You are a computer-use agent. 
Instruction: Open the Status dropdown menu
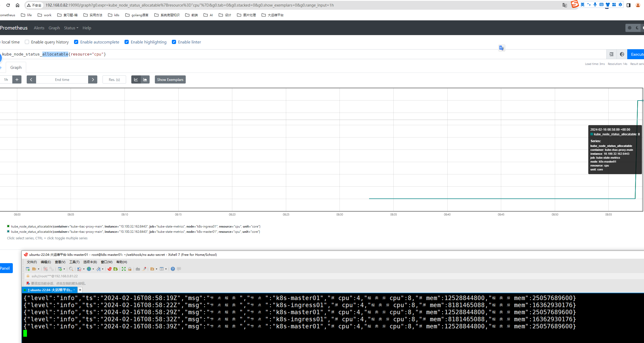[x=71, y=28]
